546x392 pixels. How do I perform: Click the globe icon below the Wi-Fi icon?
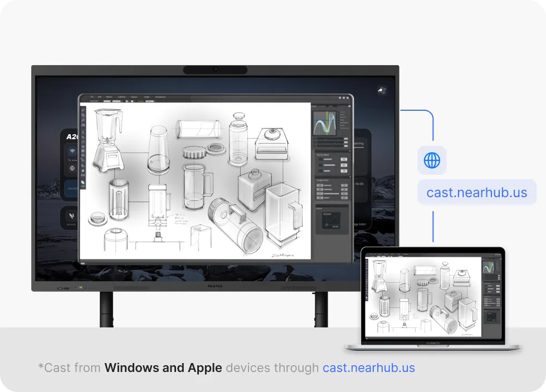coord(71,168)
